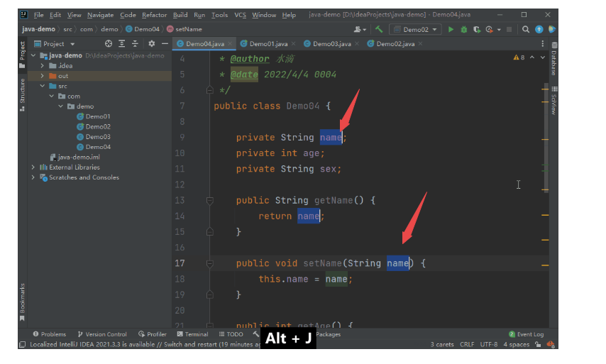Screen dimensions: 606x364
Task: Open the SciView side tool window
Action: (554, 101)
